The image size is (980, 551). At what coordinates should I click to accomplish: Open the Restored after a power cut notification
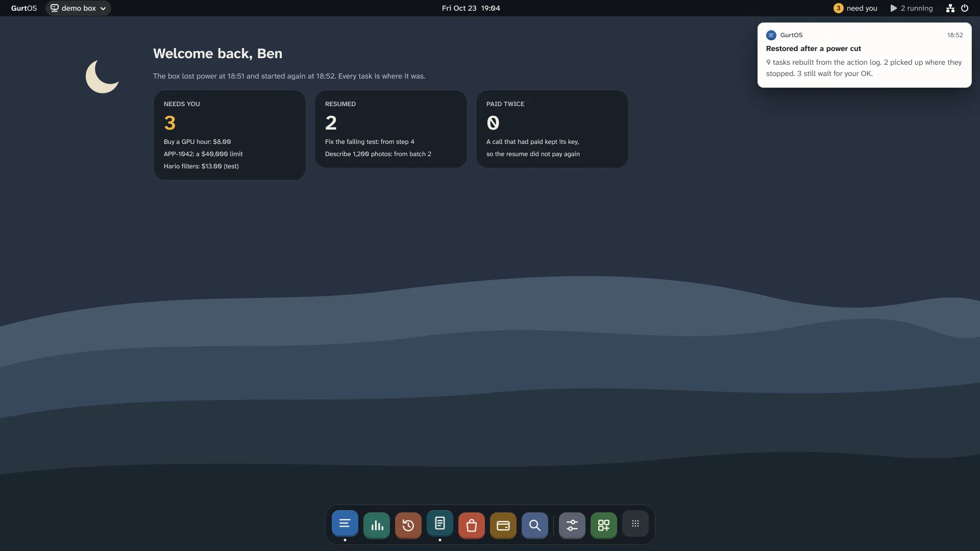864,55
